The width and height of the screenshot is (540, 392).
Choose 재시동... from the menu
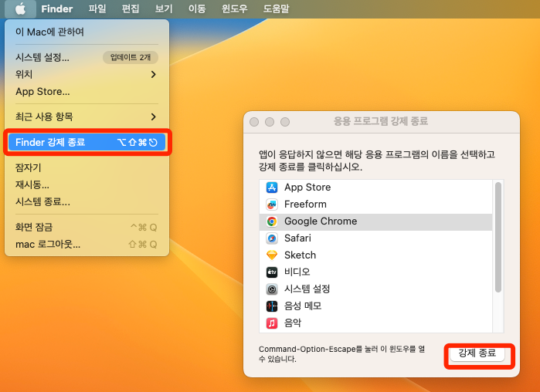point(87,184)
